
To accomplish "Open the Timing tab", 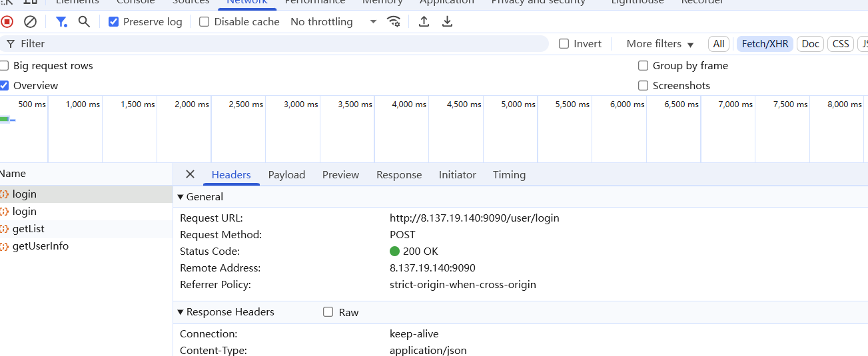I will pos(509,174).
